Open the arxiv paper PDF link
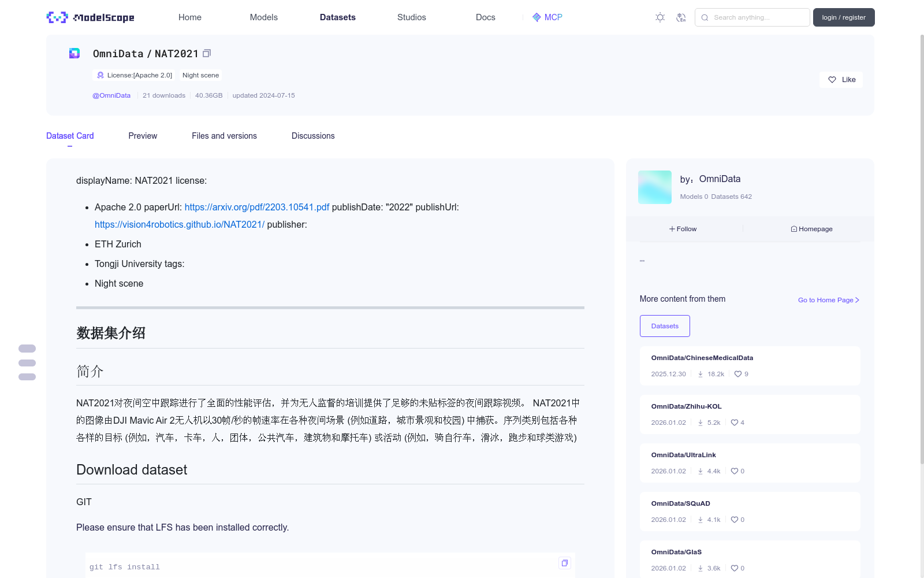This screenshot has width=924, height=578. coord(257,207)
